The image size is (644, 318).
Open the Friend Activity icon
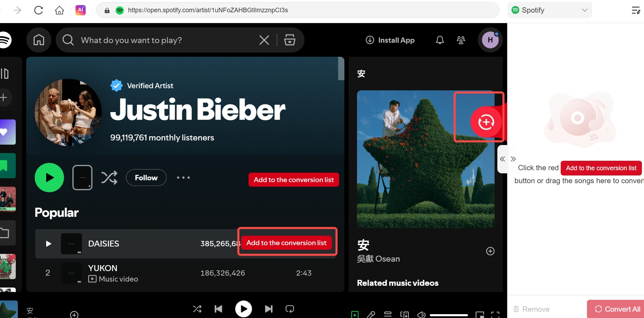[x=461, y=40]
